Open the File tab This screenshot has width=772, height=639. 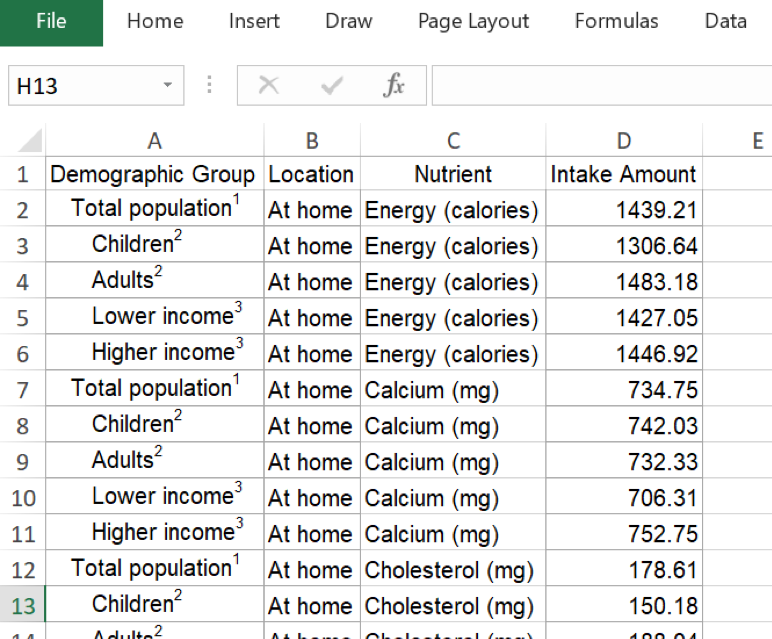(x=51, y=21)
